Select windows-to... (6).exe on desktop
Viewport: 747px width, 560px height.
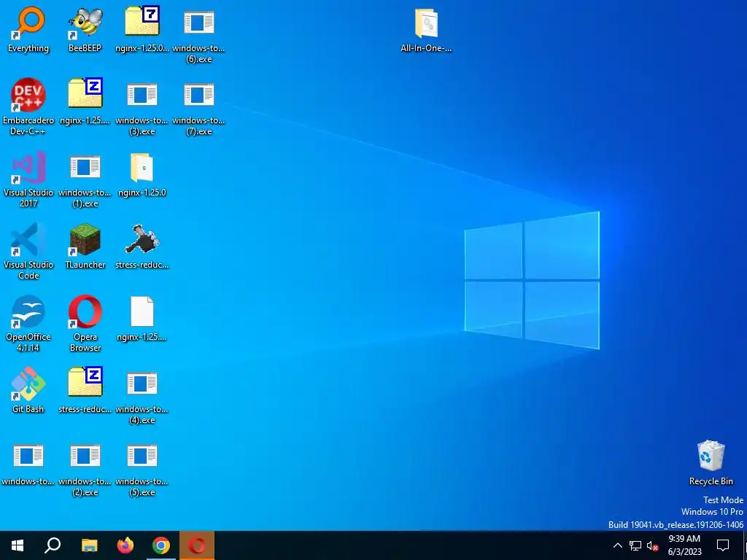point(198,35)
